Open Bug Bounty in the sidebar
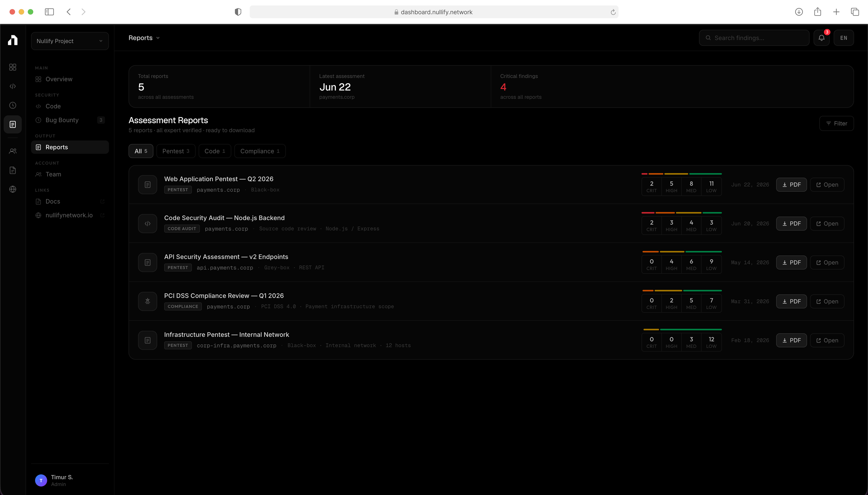868x495 pixels. pos(70,120)
